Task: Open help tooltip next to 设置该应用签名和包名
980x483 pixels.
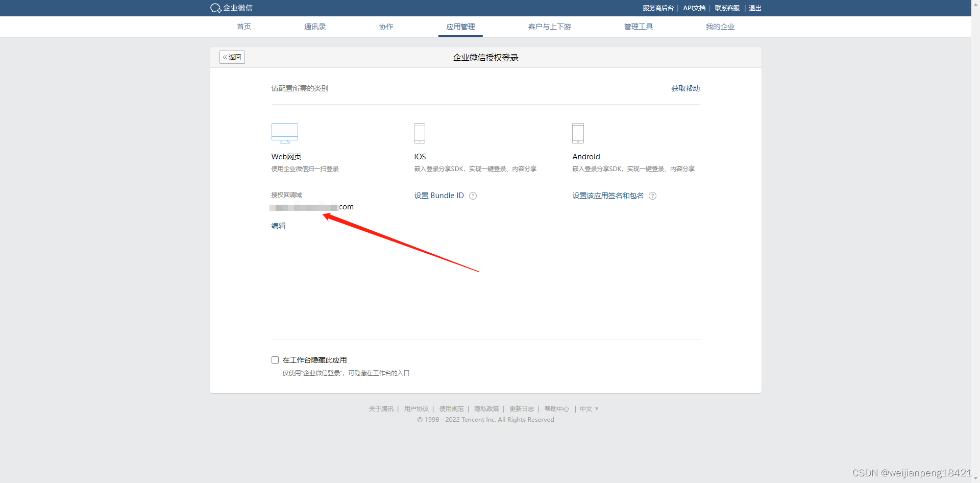Action: [x=652, y=196]
